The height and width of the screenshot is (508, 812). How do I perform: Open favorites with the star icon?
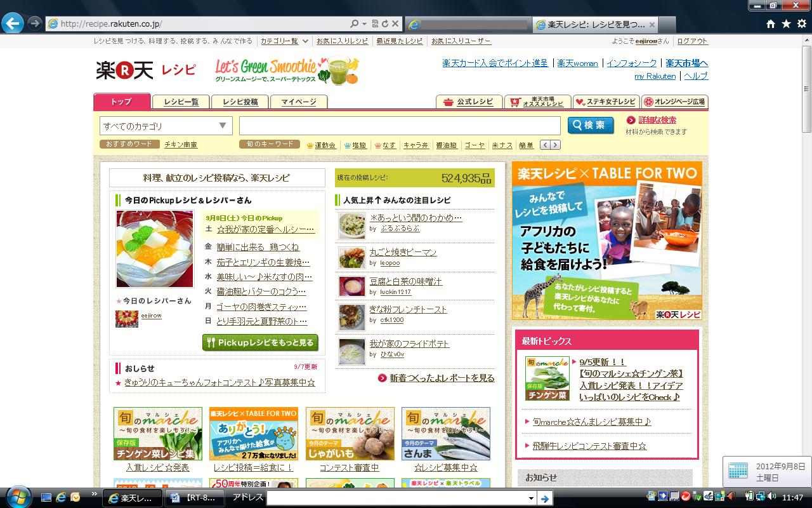point(786,24)
